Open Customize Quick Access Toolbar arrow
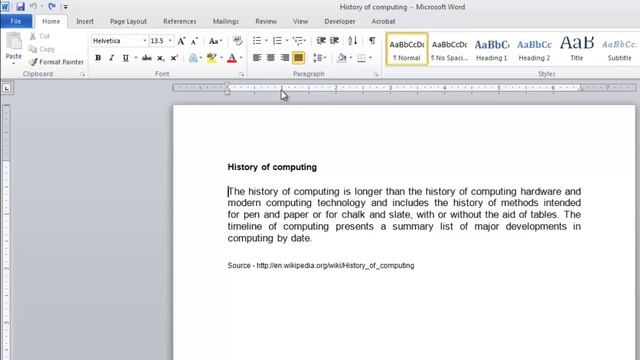640x360 pixels. click(x=65, y=7)
